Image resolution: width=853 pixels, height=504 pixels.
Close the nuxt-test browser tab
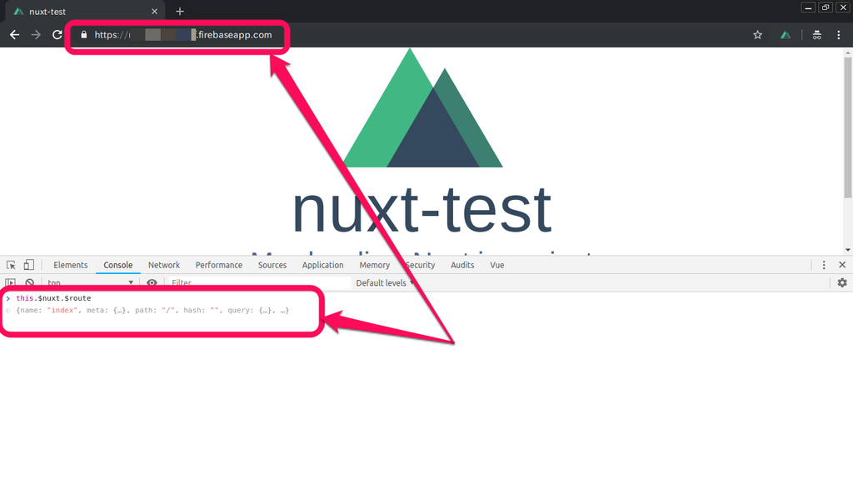pyautogui.click(x=154, y=12)
